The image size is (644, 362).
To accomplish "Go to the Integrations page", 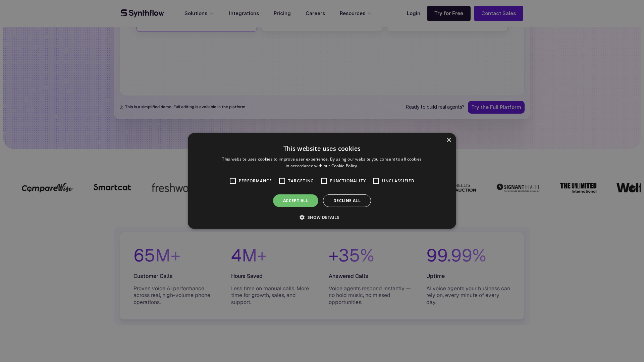I will click(244, 13).
